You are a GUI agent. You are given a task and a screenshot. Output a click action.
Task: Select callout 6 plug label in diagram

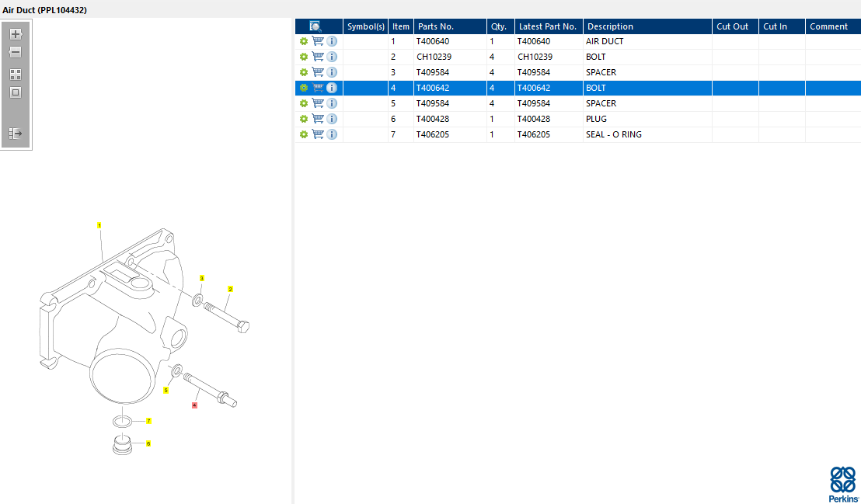coord(148,443)
